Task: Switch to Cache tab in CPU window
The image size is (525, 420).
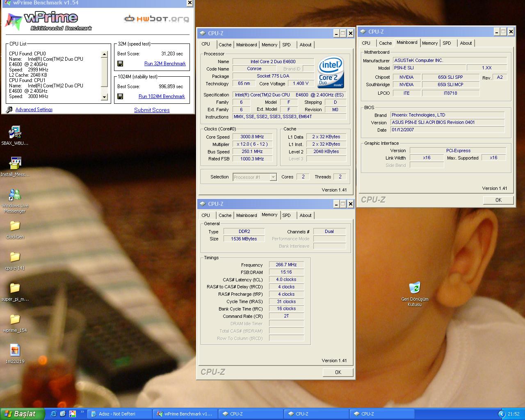Action: [x=225, y=45]
